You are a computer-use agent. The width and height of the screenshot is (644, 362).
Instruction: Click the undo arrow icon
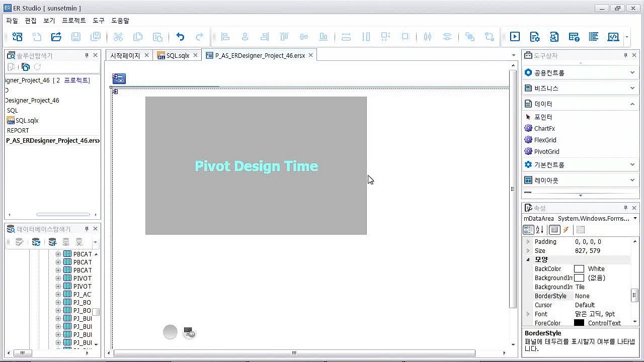pos(180,37)
